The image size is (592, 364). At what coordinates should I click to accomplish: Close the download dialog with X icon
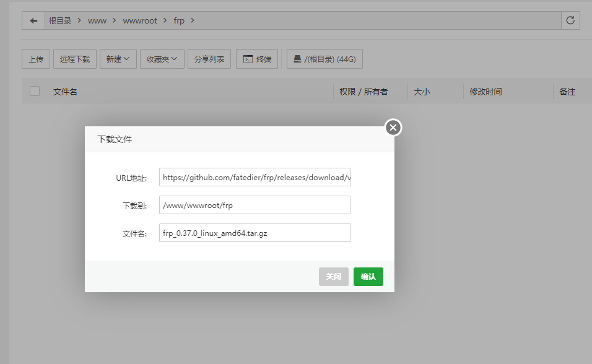click(x=393, y=128)
